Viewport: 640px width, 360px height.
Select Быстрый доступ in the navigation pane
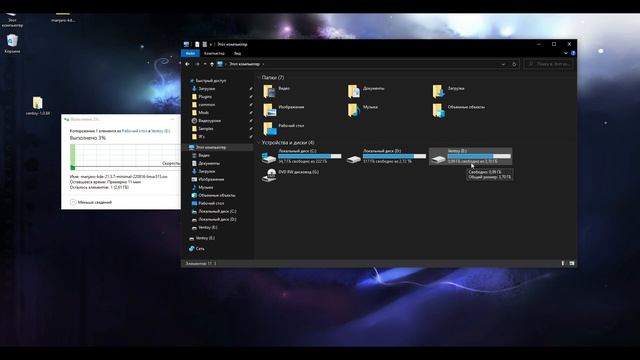point(211,81)
